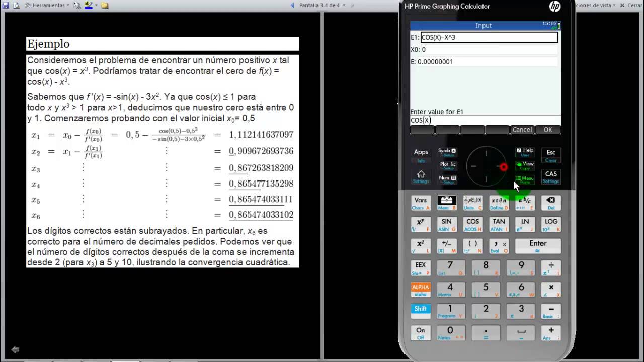Click the number 9 key
The image size is (644, 362).
[x=521, y=267]
